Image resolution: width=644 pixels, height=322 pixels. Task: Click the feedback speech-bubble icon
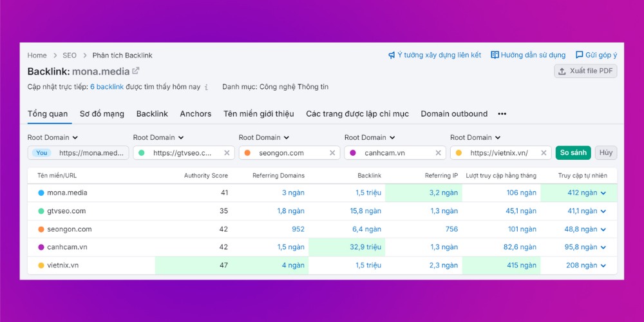(580, 55)
